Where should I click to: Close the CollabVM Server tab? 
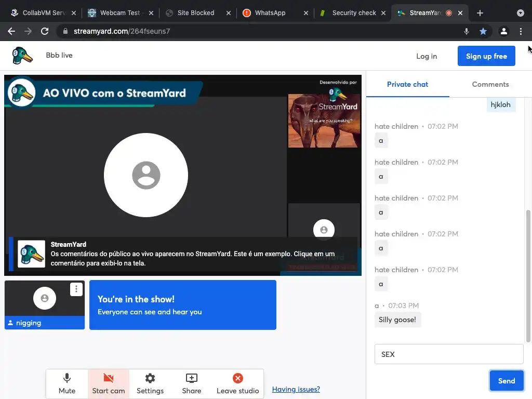click(74, 13)
